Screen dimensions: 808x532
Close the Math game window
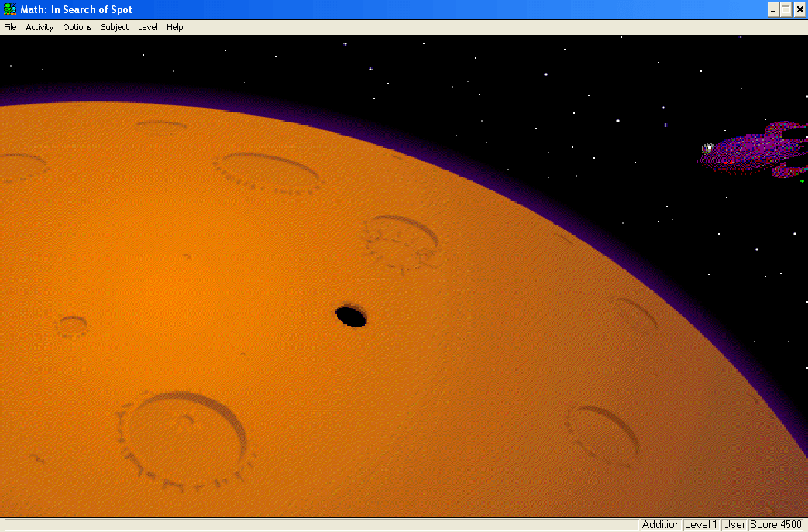[800, 9]
